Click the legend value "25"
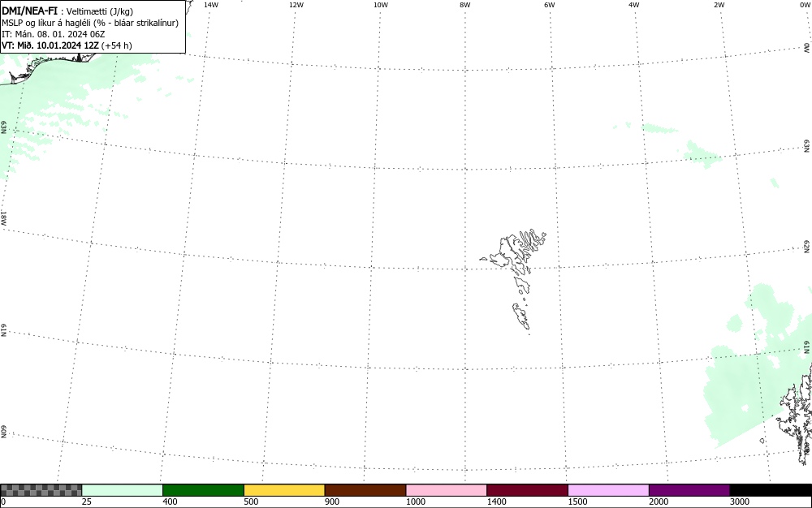Viewport: 812px width, 508px height. (x=87, y=502)
